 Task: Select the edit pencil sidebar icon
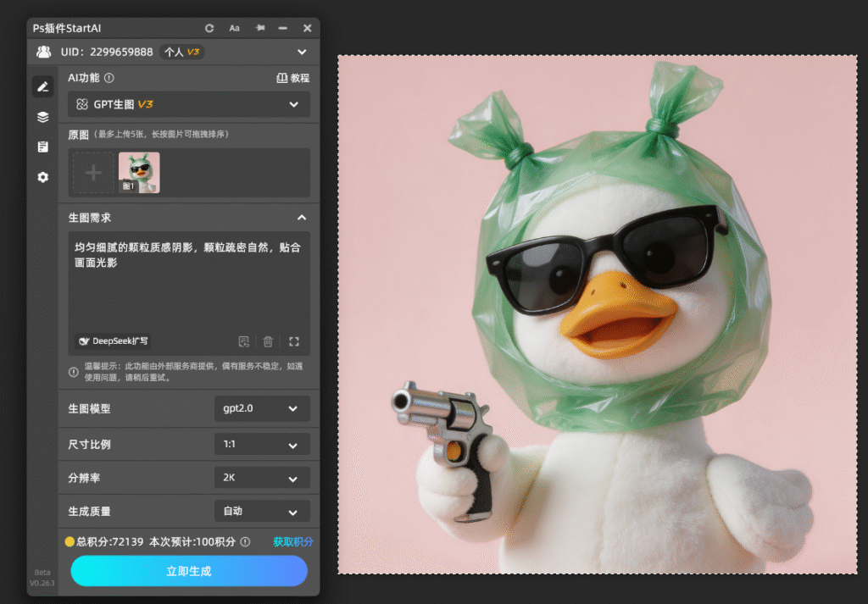42,87
